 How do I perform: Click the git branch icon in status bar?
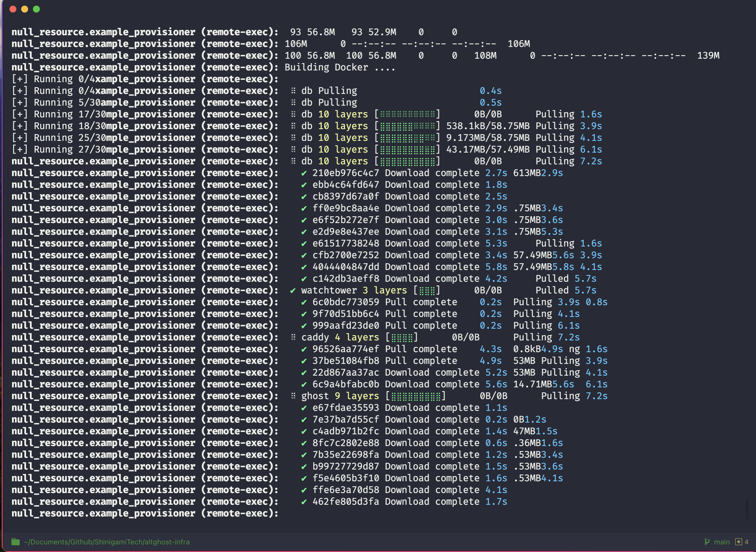point(707,542)
